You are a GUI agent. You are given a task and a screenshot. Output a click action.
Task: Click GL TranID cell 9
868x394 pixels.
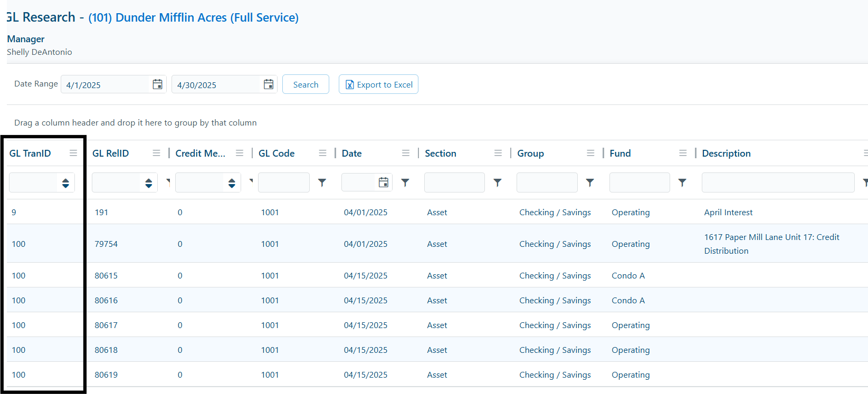14,212
